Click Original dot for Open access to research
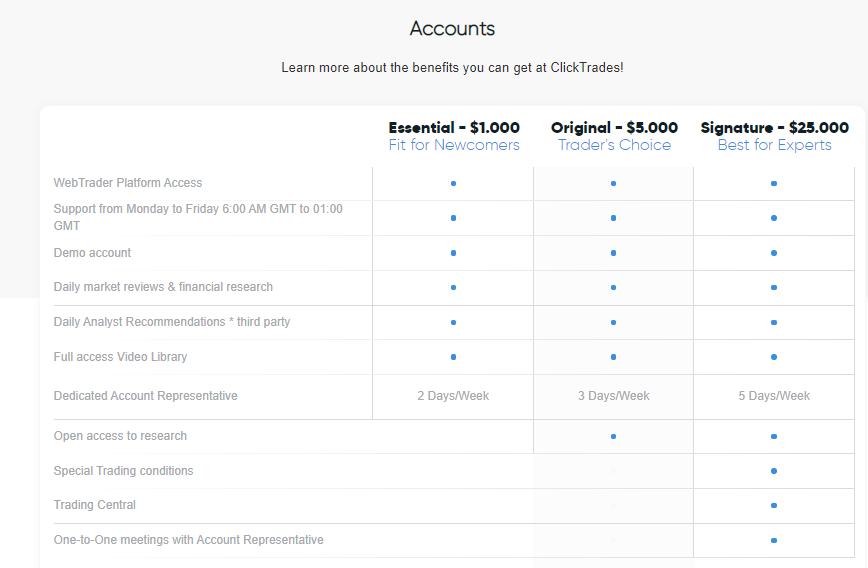The image size is (868, 568). [613, 436]
